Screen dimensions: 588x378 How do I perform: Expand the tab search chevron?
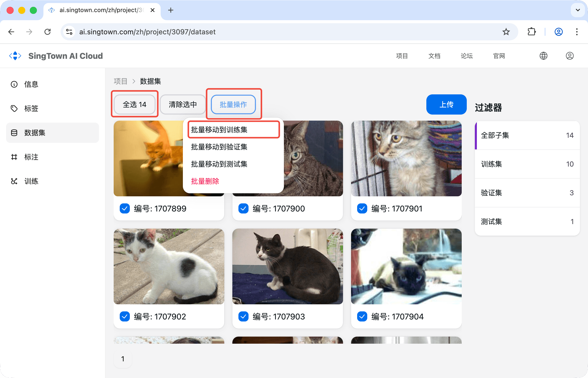pos(578,10)
